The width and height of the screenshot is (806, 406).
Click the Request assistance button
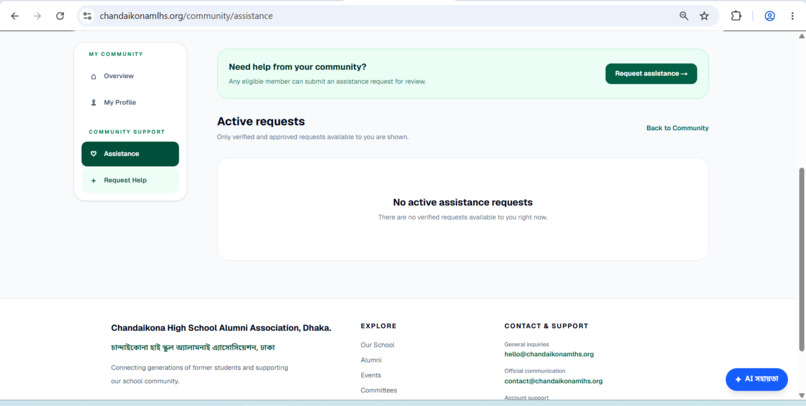pos(651,73)
